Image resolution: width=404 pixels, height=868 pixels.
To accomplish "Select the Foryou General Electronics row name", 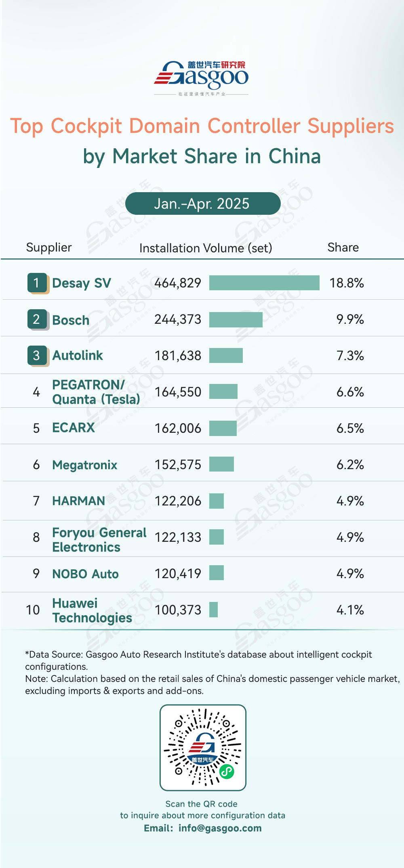I will [x=99, y=540].
